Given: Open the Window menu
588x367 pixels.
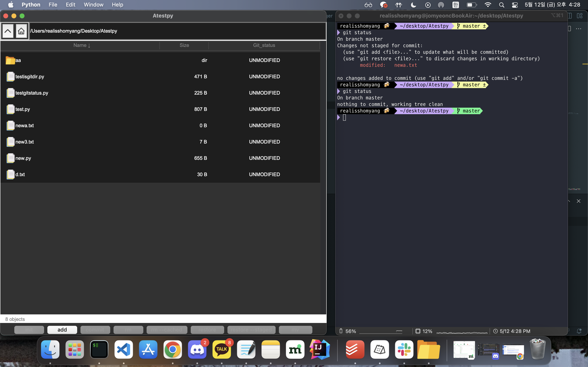Looking at the screenshot, I should 93,5.
